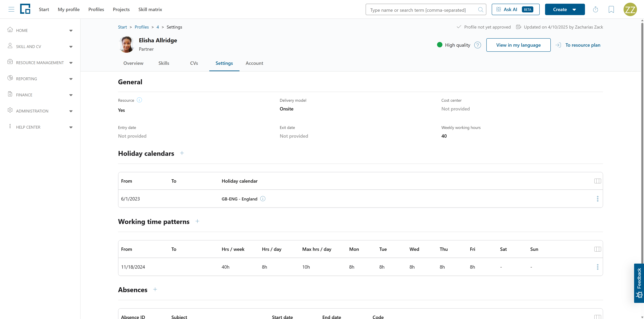The height and width of the screenshot is (319, 644).
Task: Click the Resource info icon
Action: pyautogui.click(x=140, y=100)
